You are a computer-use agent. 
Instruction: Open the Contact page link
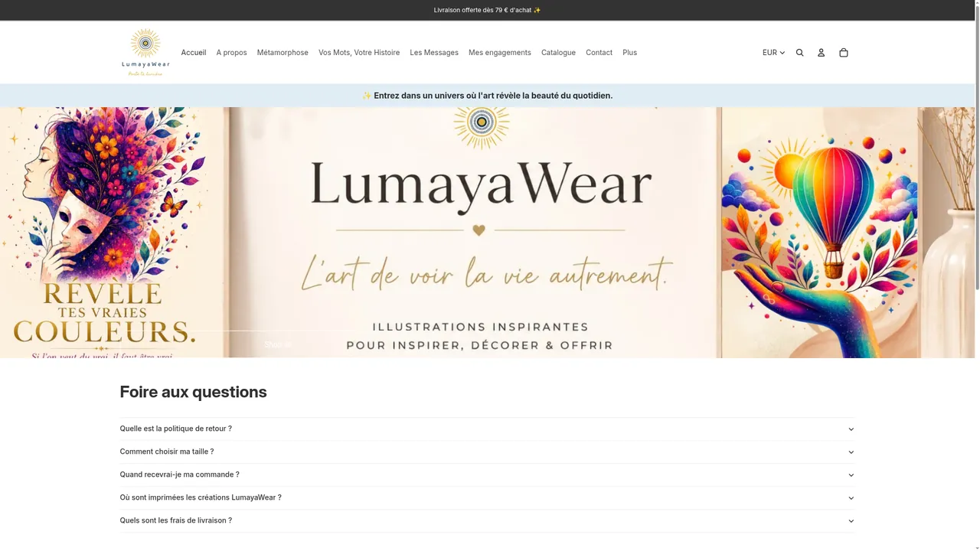coord(599,53)
